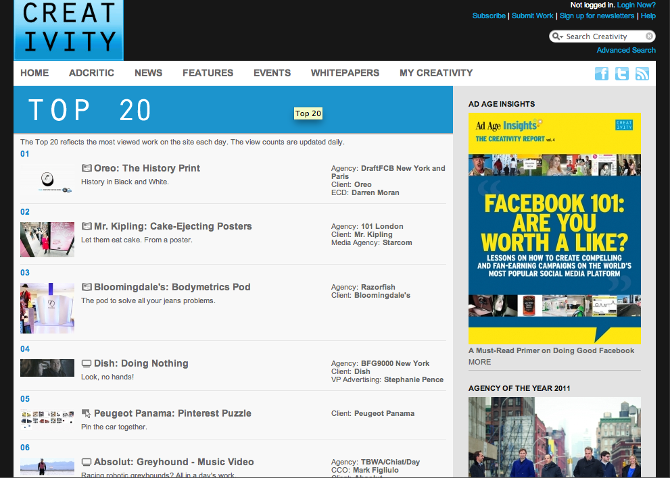
Task: Click agency link TBWA/Chiat/Day
Action: point(390,462)
